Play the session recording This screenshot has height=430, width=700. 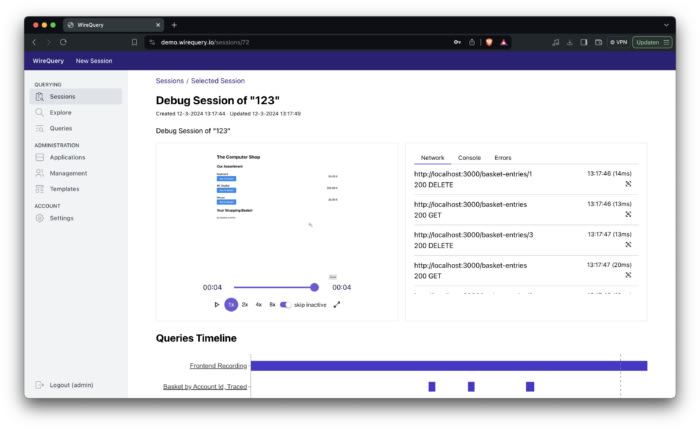tap(217, 304)
